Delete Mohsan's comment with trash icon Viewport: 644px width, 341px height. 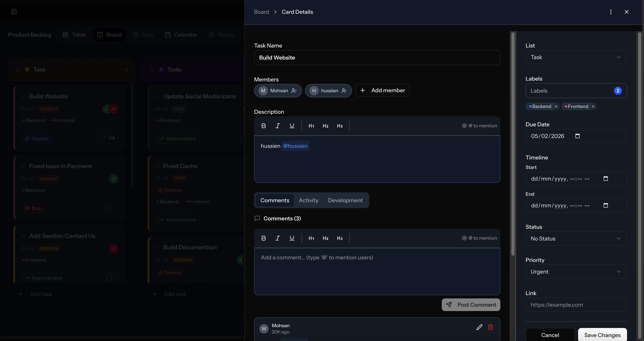[490, 327]
